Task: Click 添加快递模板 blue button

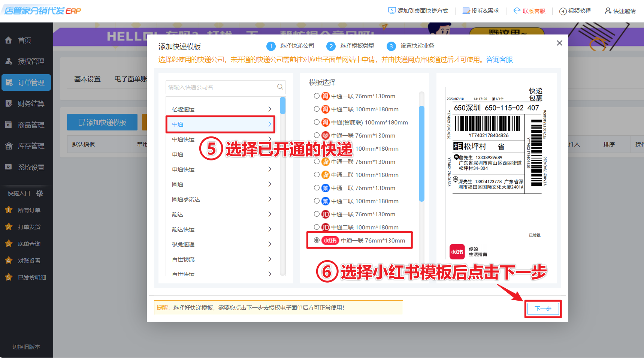Action: 102,122
